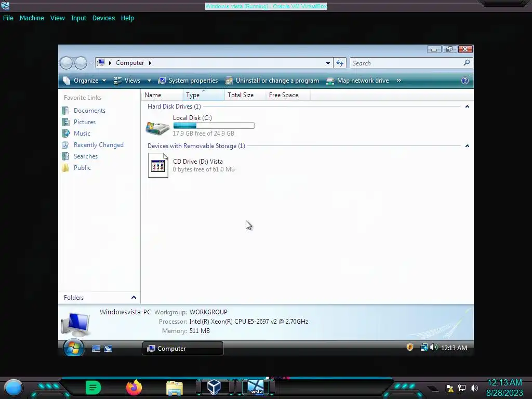Image resolution: width=532 pixels, height=399 pixels.
Task: Open the Devices menu
Action: pyautogui.click(x=103, y=18)
